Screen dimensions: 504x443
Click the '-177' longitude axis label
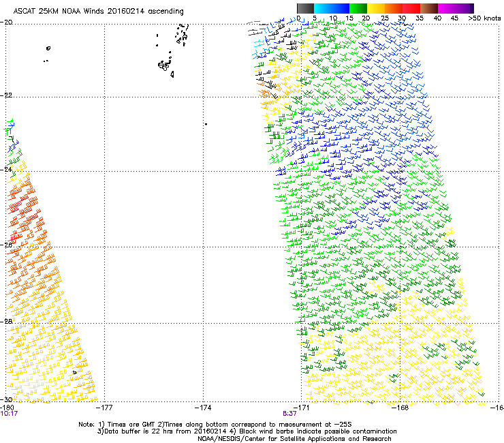pyautogui.click(x=104, y=408)
